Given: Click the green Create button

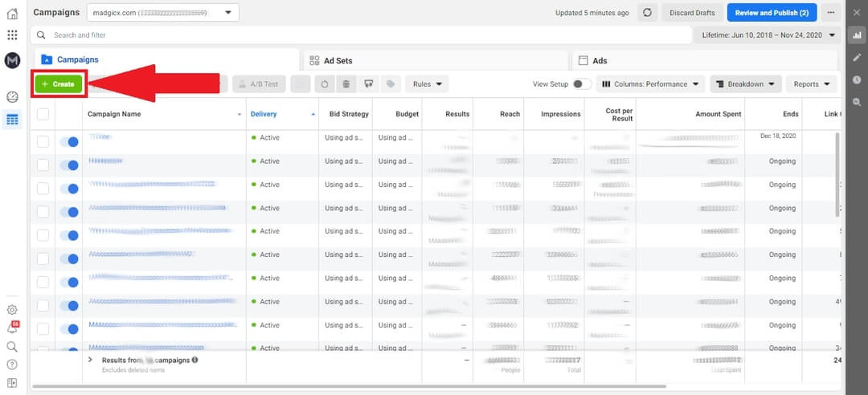Looking at the screenshot, I should pyautogui.click(x=58, y=84).
